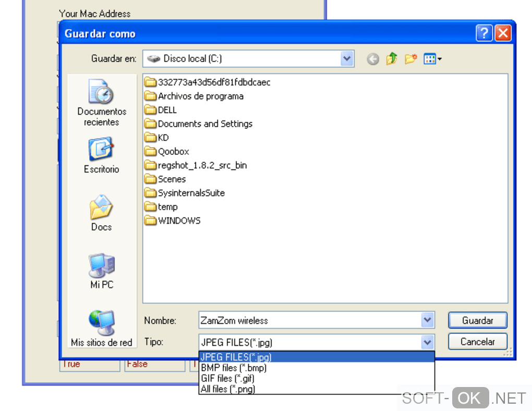532x411 pixels.
Task: Open the Nombre filename history dropdown
Action: click(427, 320)
